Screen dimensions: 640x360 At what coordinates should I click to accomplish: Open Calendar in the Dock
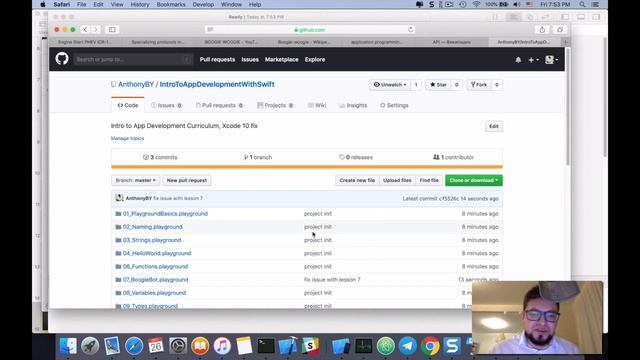(x=156, y=346)
